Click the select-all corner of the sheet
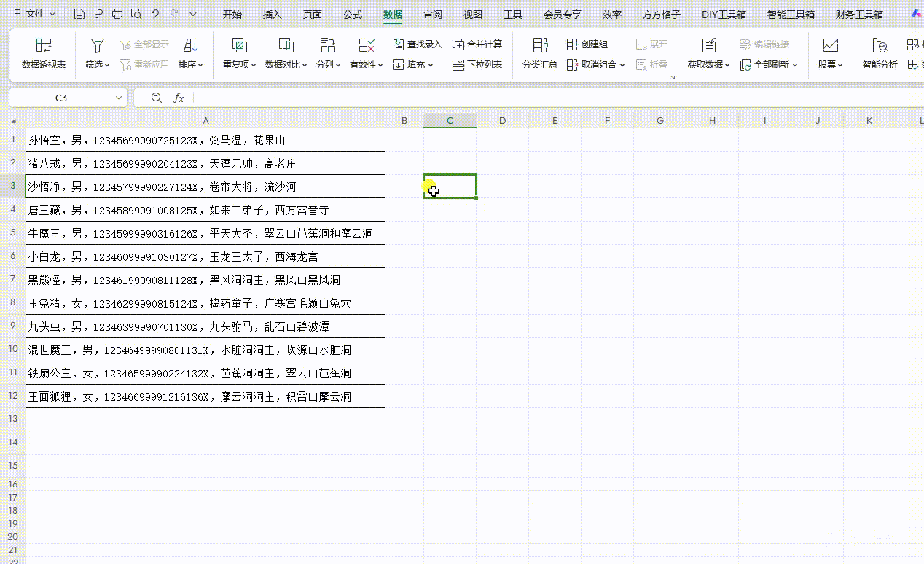This screenshot has width=924, height=564. tap(13, 121)
